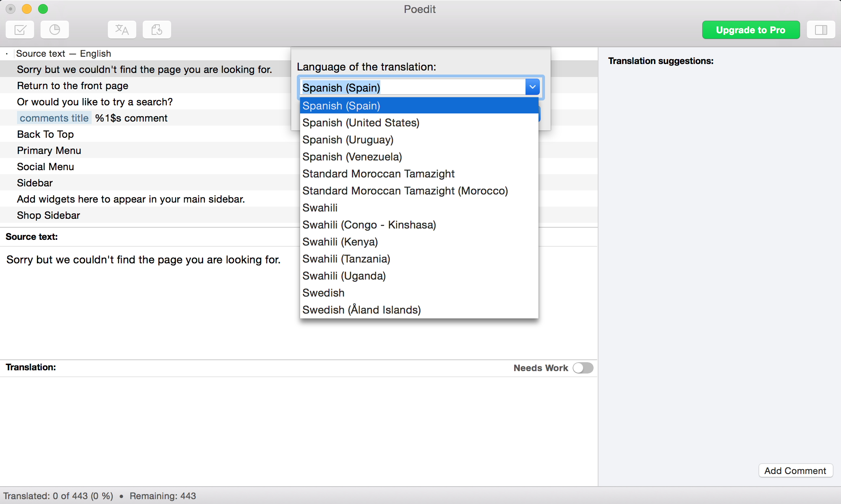Select row "Sorry but we couldn't find the page"
This screenshot has width=841, height=504.
coord(145,69)
